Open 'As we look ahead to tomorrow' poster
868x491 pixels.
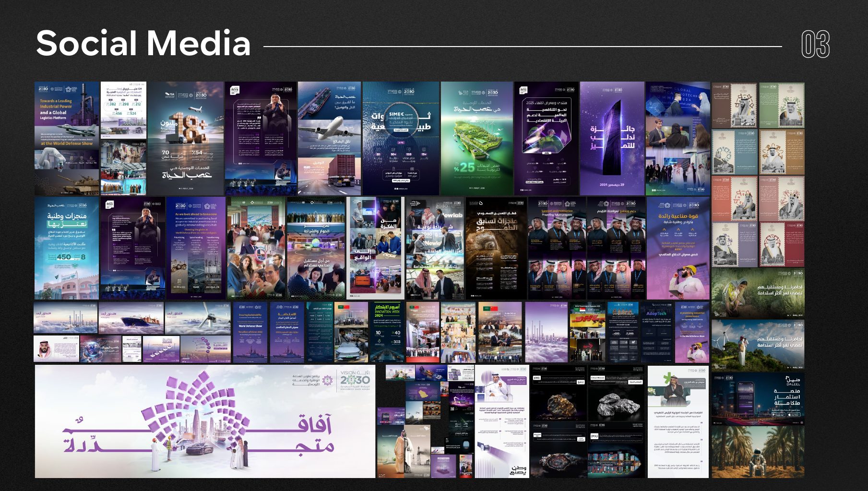point(196,248)
